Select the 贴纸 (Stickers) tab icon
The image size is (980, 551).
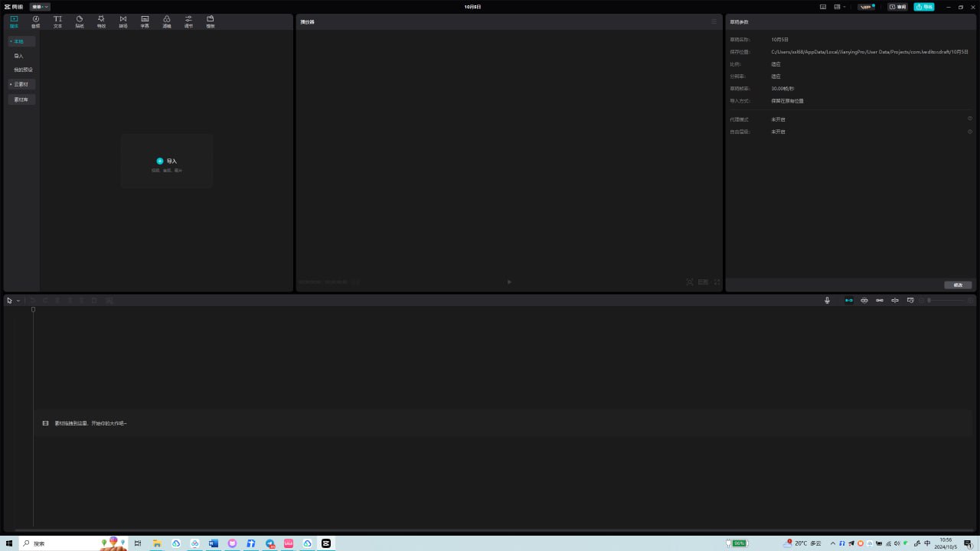click(x=79, y=21)
